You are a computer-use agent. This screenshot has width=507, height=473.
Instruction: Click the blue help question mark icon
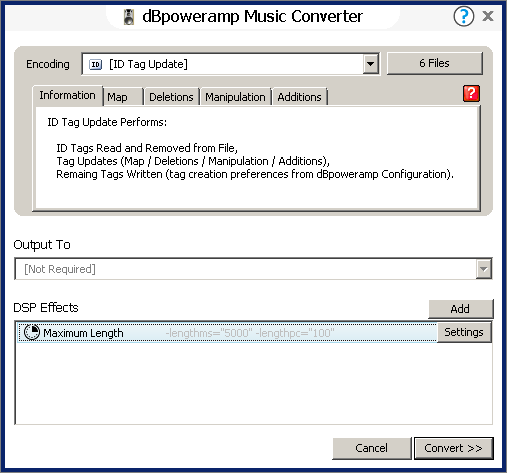pos(463,16)
